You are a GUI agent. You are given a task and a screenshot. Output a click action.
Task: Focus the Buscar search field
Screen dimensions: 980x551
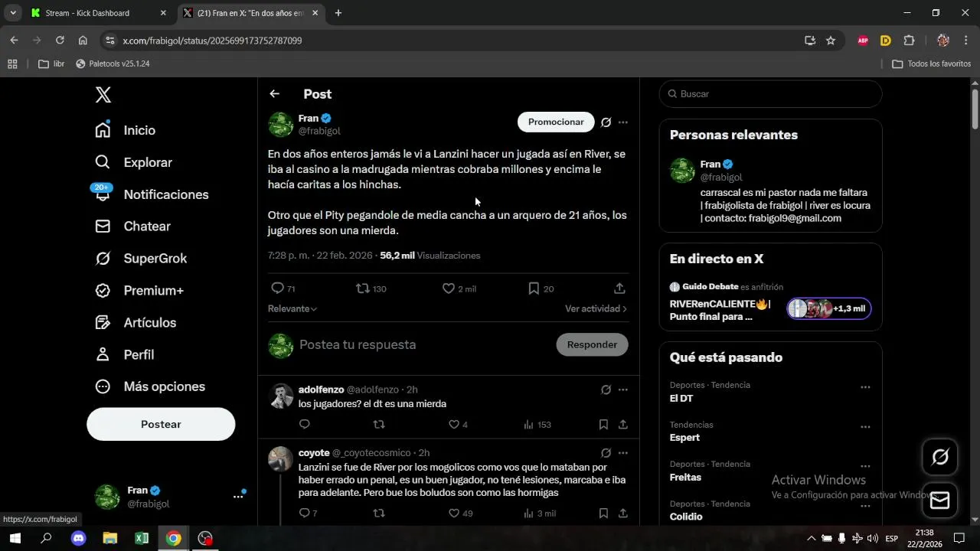coord(773,94)
